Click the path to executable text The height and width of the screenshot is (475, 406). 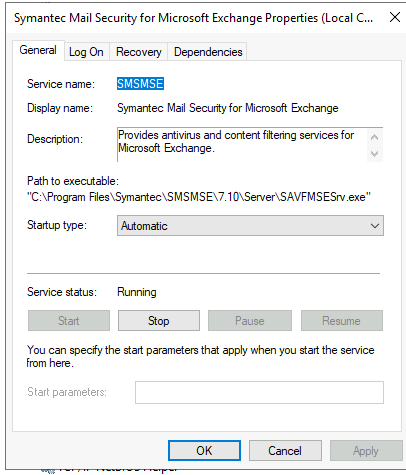(x=199, y=197)
